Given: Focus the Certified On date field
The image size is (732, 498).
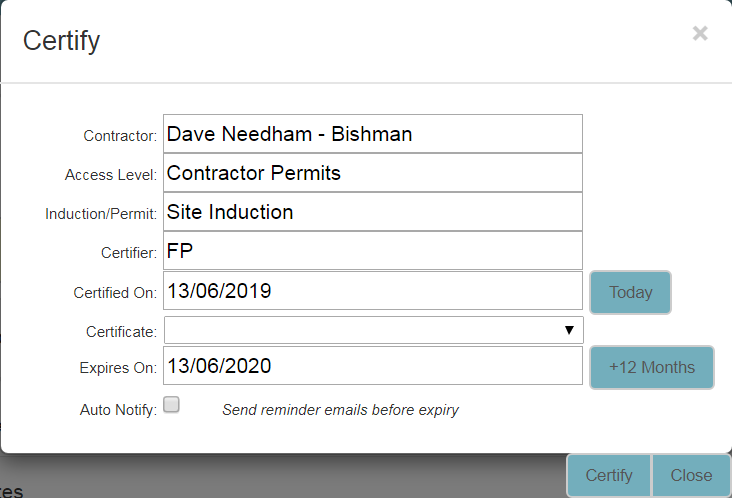Looking at the screenshot, I should [x=372, y=291].
